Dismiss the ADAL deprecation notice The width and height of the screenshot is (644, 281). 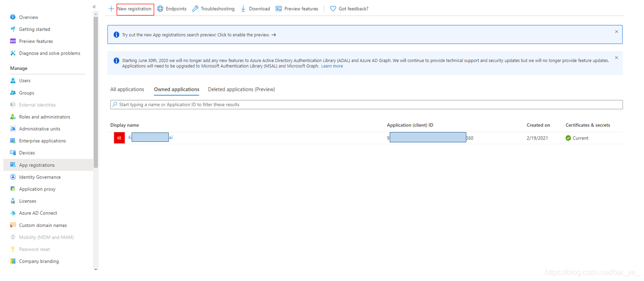(617, 57)
